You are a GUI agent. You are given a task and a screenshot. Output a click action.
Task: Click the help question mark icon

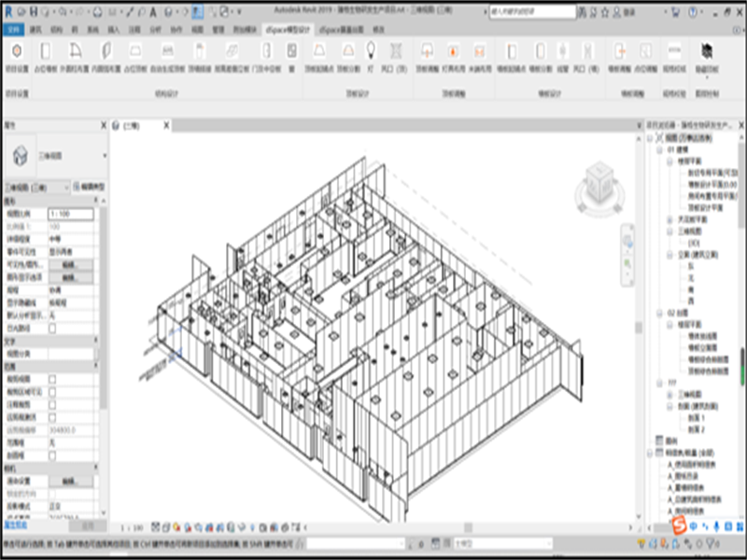coord(693,12)
